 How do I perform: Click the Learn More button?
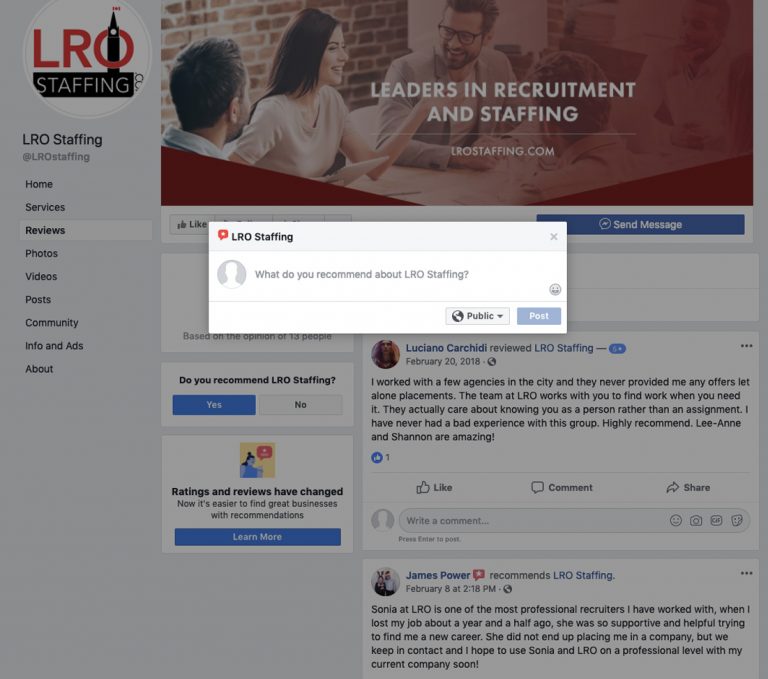click(258, 537)
